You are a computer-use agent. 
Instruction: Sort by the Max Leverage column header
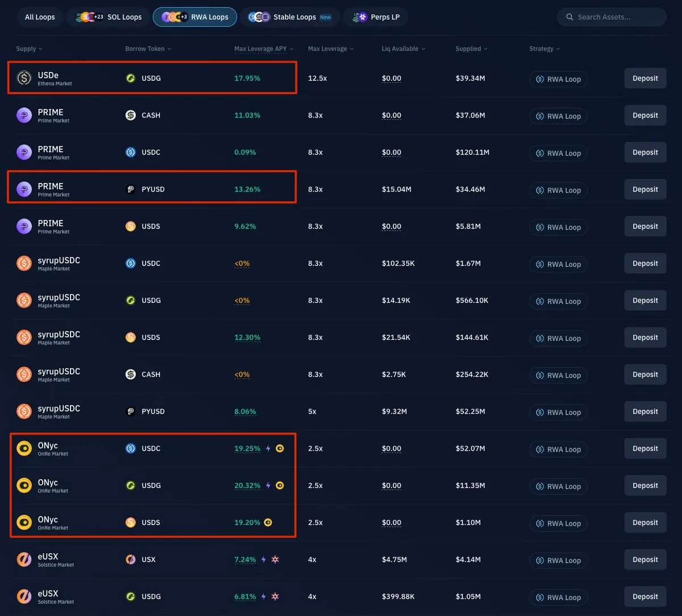tap(331, 49)
